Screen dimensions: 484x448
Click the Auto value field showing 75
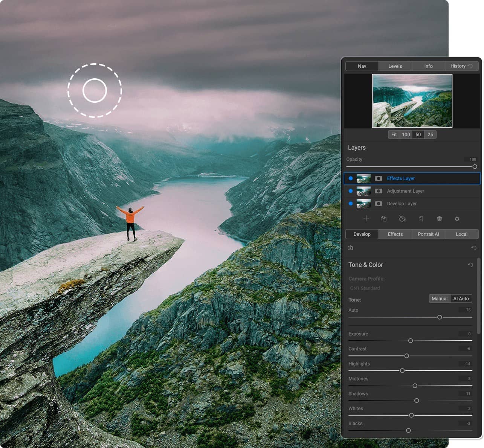(x=466, y=310)
